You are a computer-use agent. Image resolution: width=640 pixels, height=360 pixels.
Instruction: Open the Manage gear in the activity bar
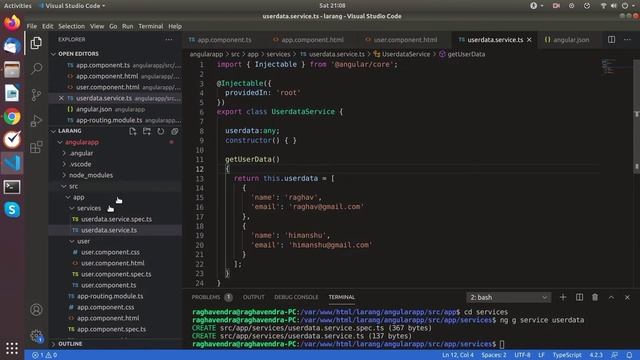point(36,336)
